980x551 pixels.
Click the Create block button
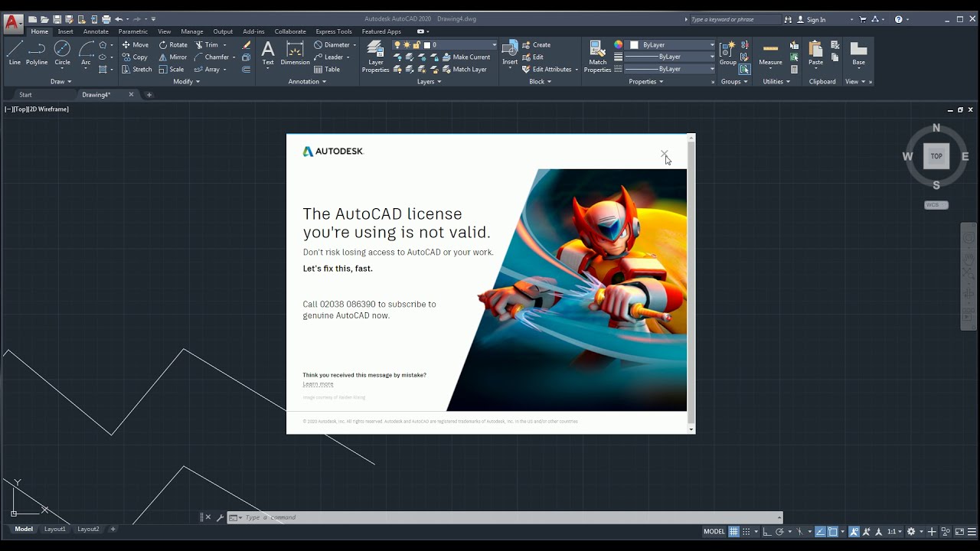click(x=536, y=44)
